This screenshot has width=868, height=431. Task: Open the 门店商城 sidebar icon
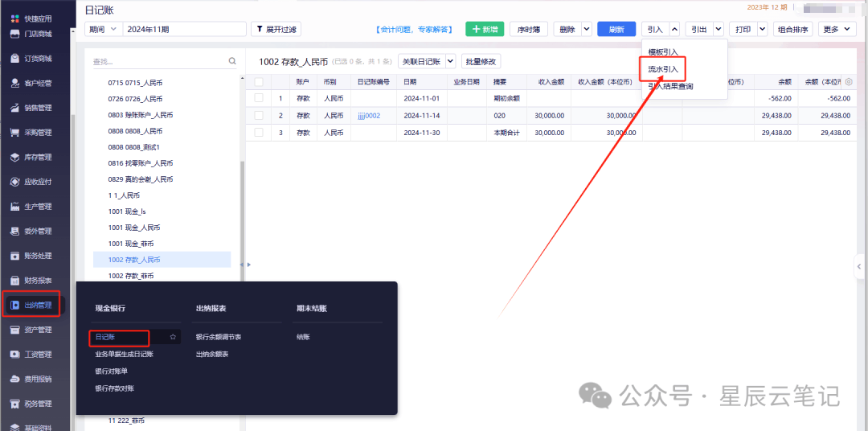pyautogui.click(x=15, y=34)
